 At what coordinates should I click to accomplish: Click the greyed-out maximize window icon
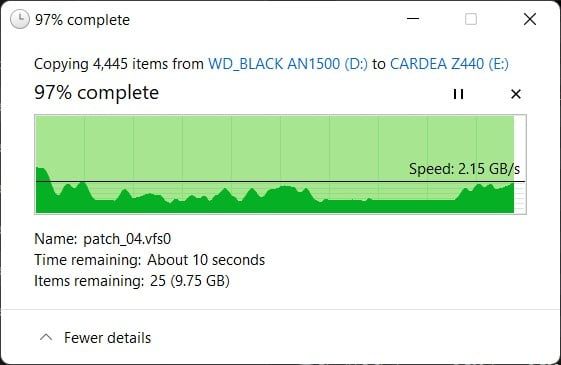tap(471, 19)
